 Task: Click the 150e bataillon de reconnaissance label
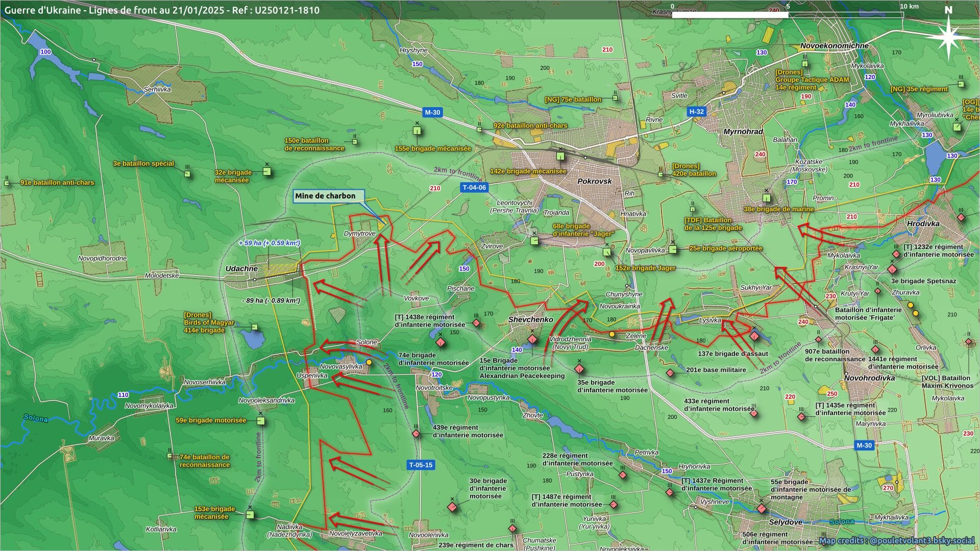pos(314,144)
